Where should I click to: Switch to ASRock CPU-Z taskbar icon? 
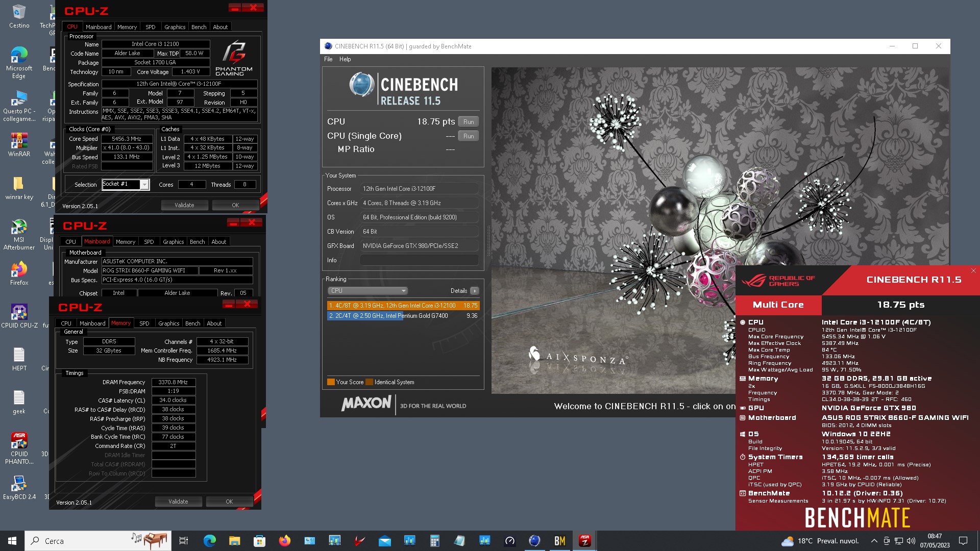pos(585,541)
